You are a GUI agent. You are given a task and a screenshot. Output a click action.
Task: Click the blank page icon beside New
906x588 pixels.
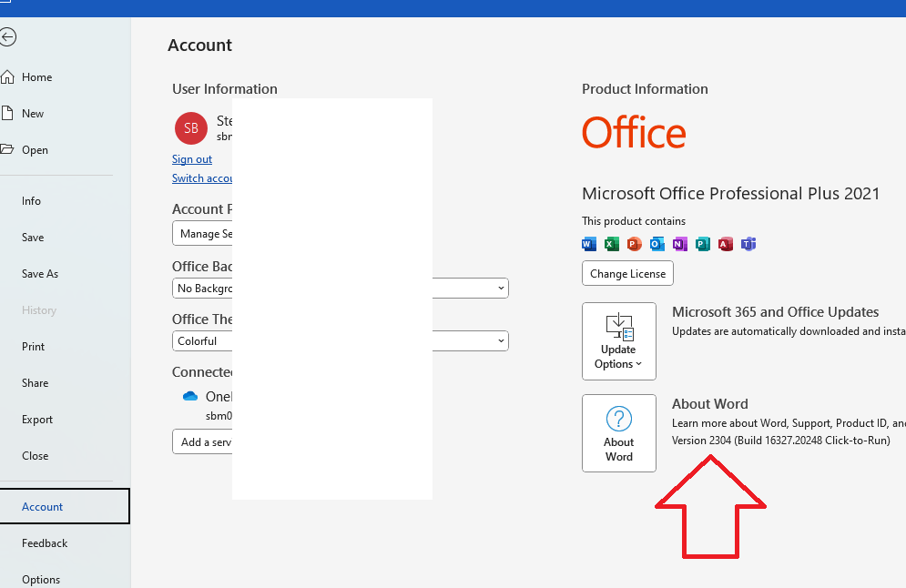7,113
